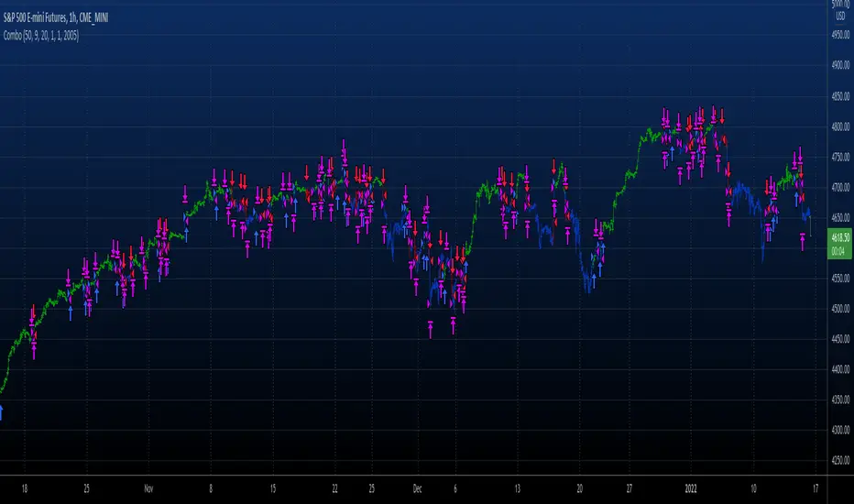
Task: Click the last magenta up arrow under January price drop
Action: (x=803, y=241)
